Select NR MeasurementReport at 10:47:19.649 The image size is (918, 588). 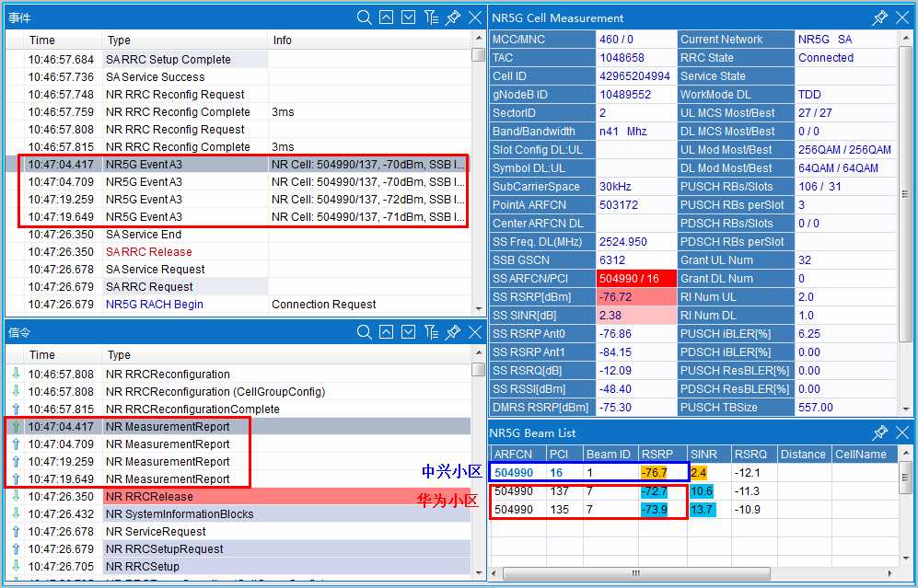tap(168, 478)
